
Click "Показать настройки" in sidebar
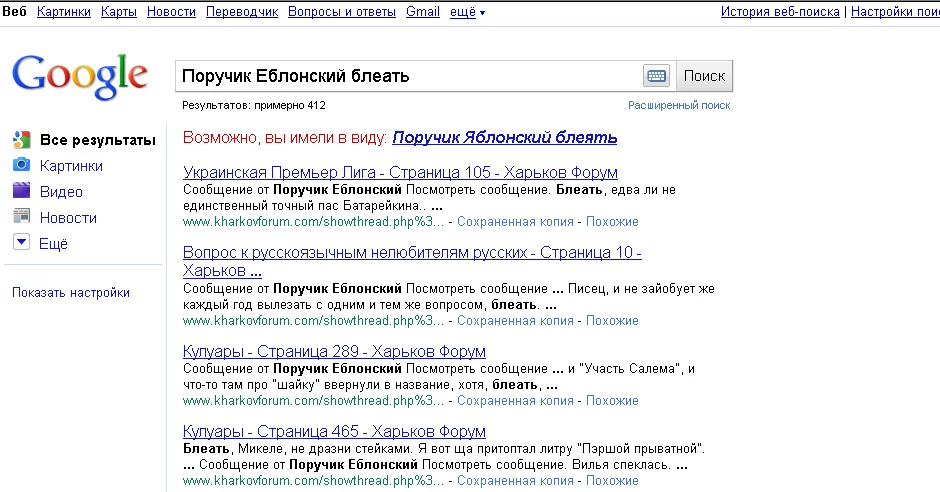point(71,293)
